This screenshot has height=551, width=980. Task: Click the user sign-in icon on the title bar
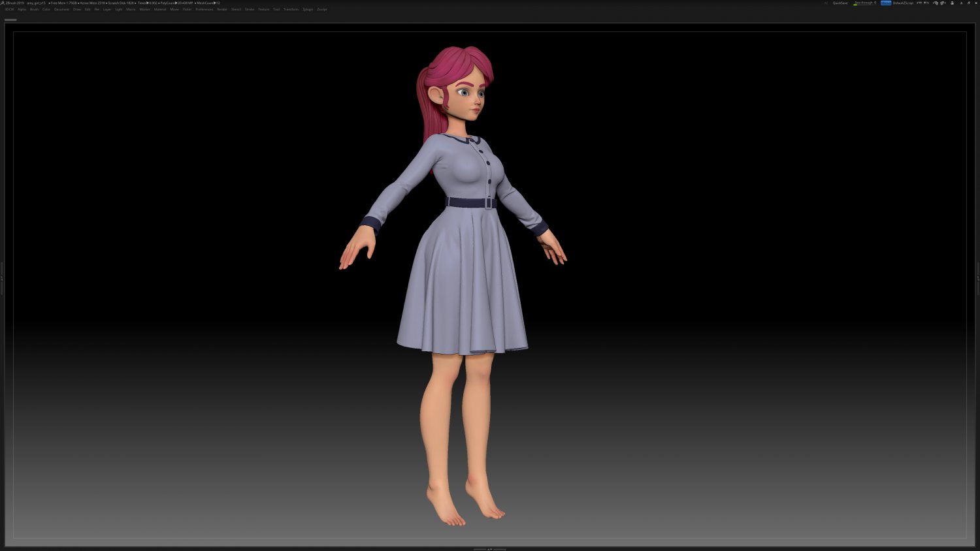coord(961,3)
